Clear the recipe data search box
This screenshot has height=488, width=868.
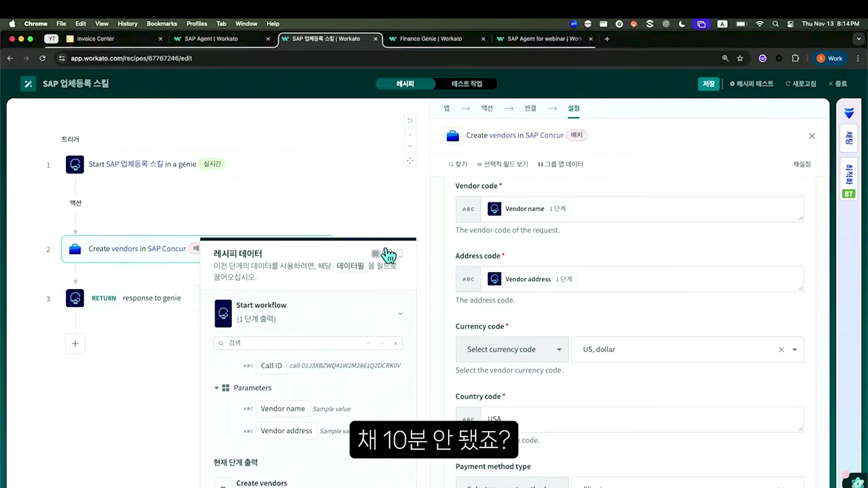coord(395,343)
